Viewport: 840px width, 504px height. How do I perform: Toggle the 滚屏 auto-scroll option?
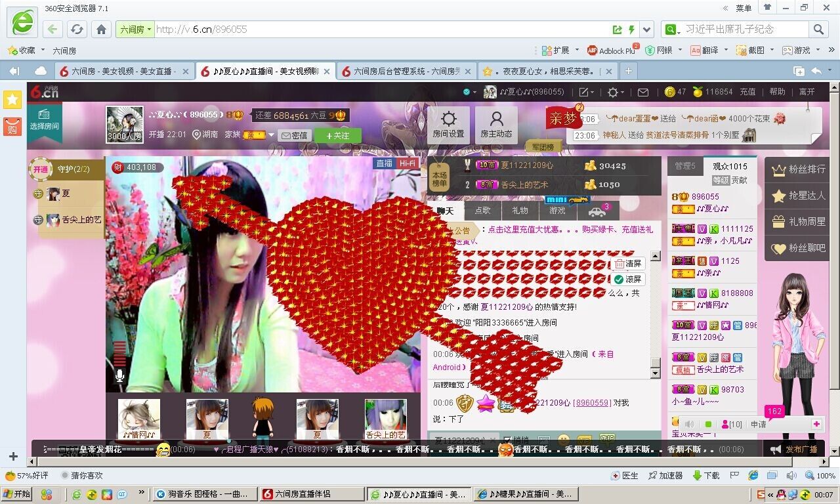click(628, 280)
